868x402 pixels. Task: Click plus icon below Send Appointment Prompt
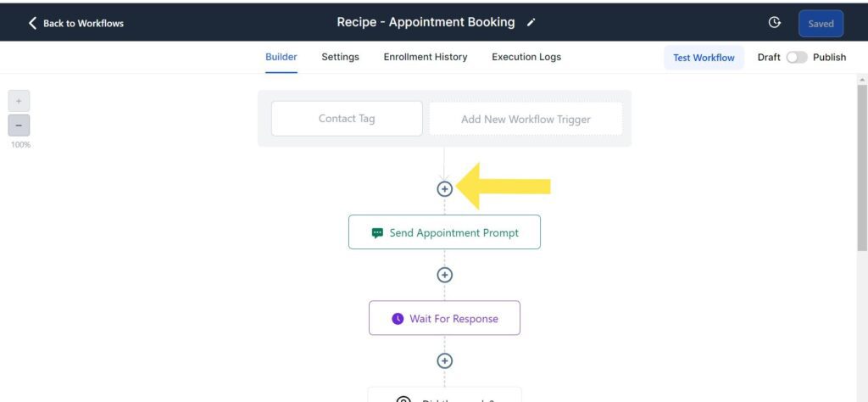(x=444, y=275)
